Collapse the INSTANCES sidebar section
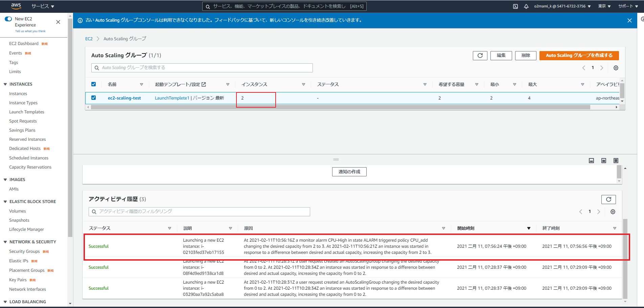 tap(5, 84)
